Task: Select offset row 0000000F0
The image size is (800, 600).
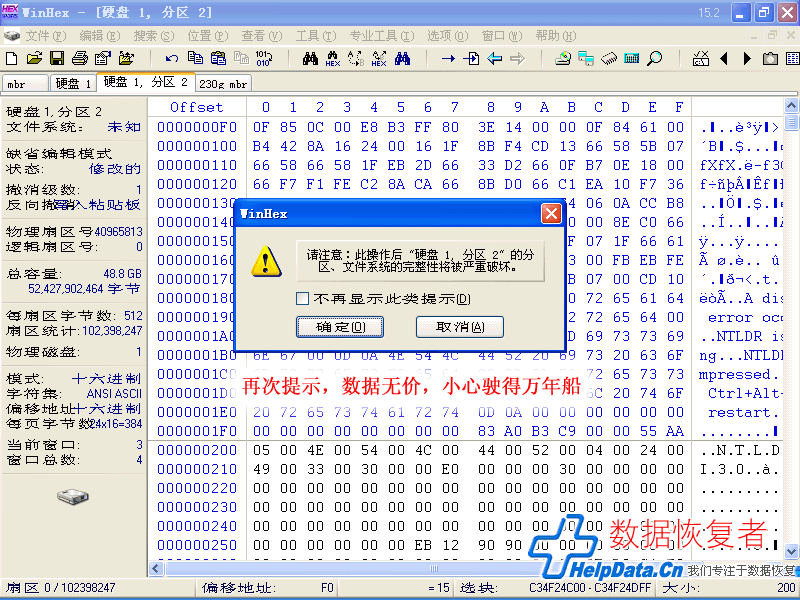Action: [x=197, y=127]
